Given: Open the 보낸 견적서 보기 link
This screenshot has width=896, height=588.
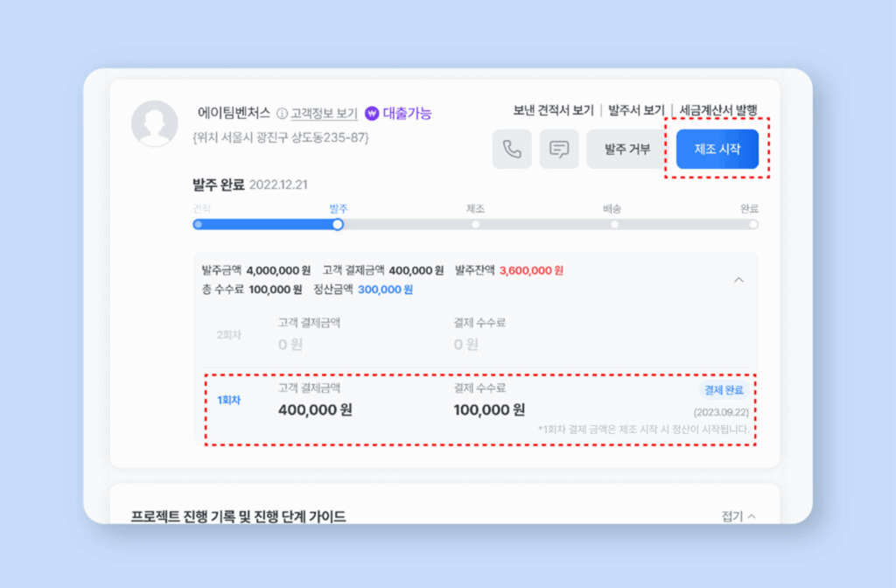Looking at the screenshot, I should pyautogui.click(x=553, y=110).
